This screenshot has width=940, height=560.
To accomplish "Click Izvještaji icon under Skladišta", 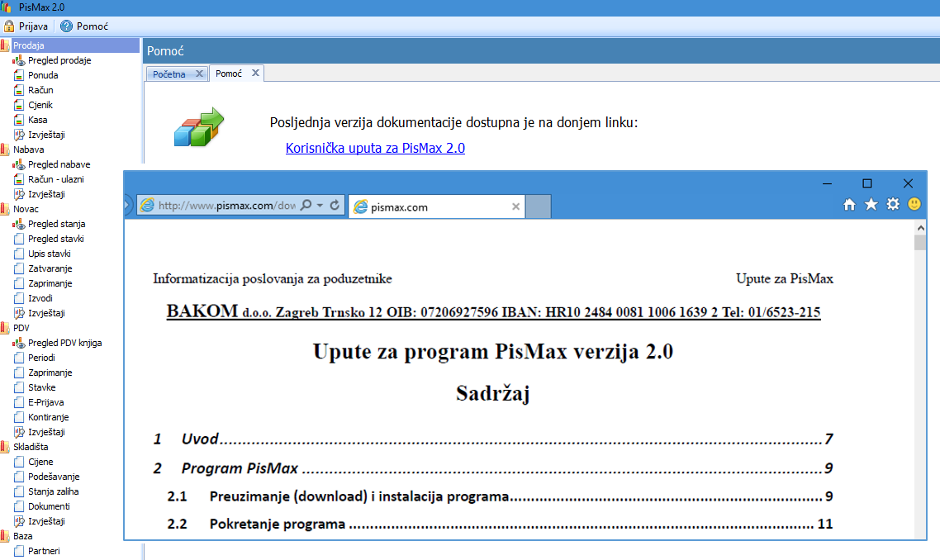I will click(x=19, y=522).
